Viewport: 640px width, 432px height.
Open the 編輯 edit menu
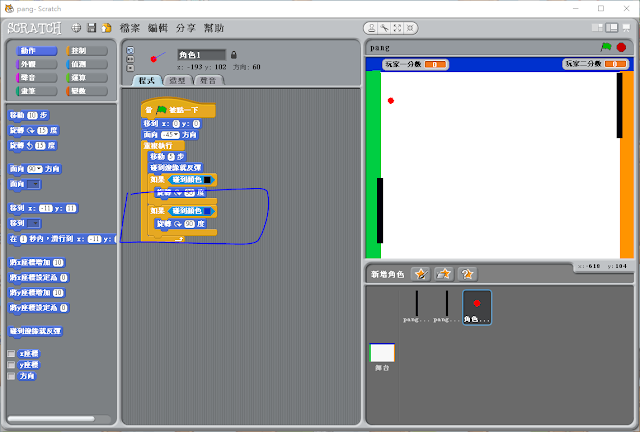(x=158, y=28)
